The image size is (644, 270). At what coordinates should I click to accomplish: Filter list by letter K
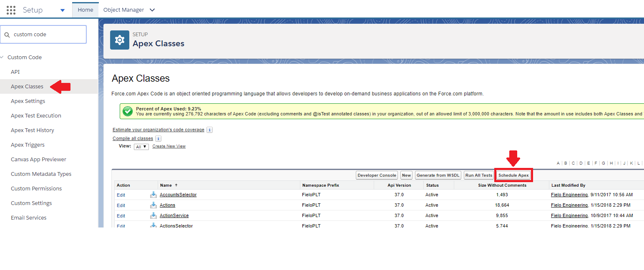631,163
